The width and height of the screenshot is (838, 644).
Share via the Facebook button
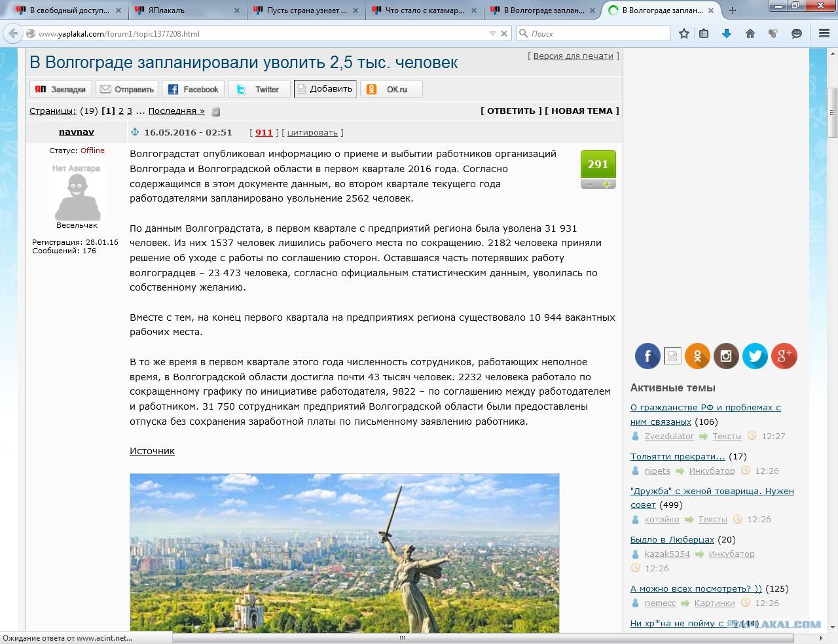193,89
